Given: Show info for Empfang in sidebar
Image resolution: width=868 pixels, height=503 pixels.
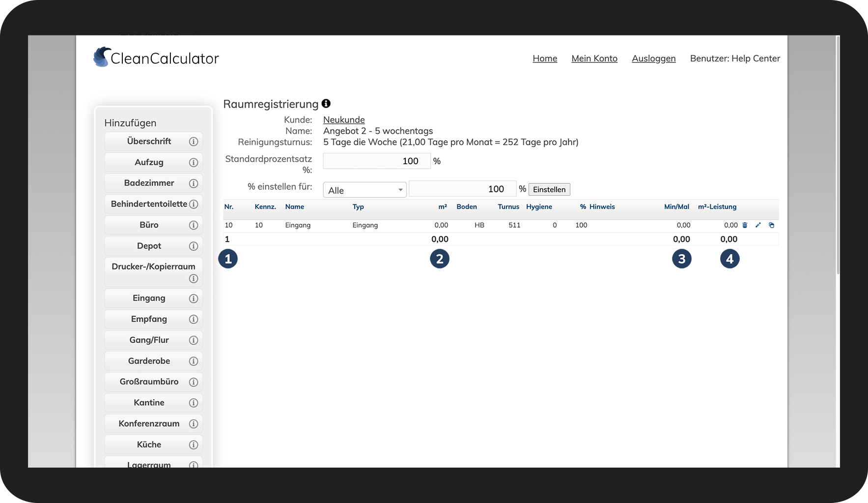Looking at the screenshot, I should coord(194,319).
